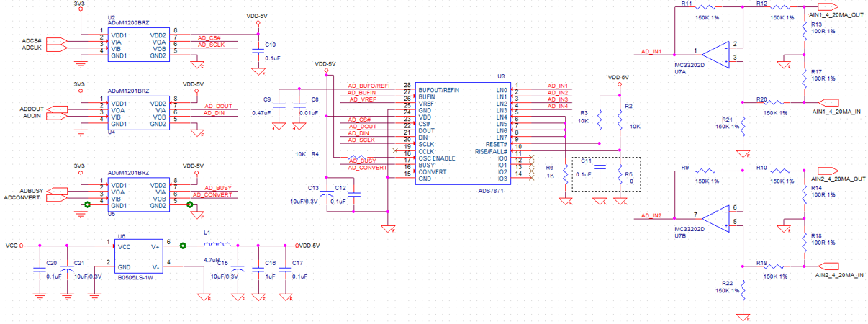Click the RESET# pin label

[x=496, y=144]
